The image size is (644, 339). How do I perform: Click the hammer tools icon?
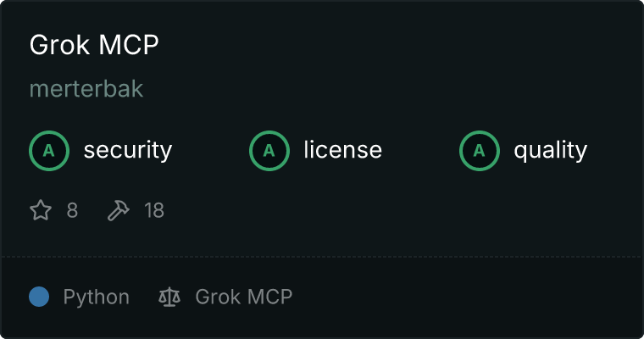[119, 210]
